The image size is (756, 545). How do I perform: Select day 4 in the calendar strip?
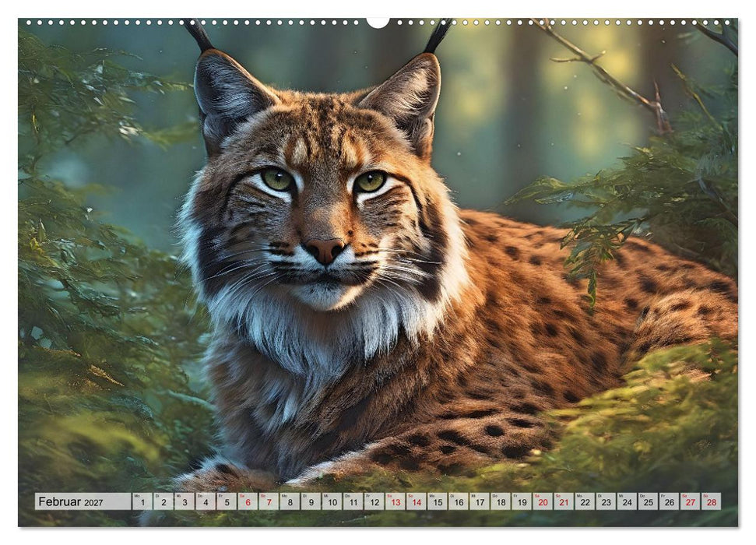point(206,501)
